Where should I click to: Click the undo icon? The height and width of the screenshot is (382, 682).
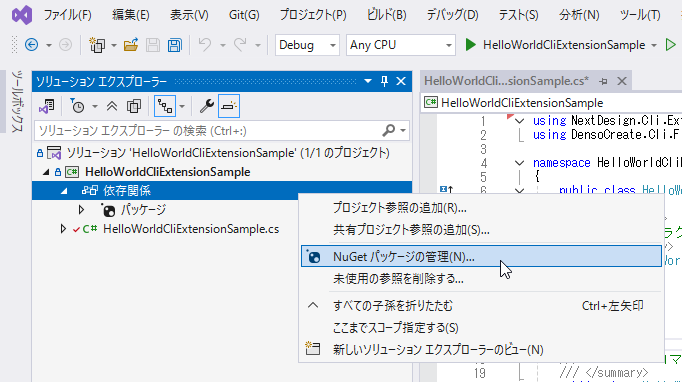[204, 45]
